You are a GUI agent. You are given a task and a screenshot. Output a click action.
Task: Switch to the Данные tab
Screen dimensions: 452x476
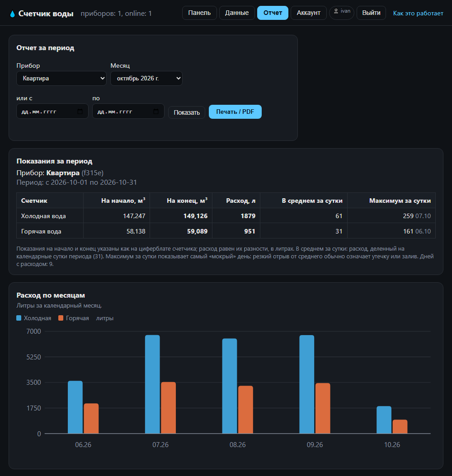click(x=237, y=13)
